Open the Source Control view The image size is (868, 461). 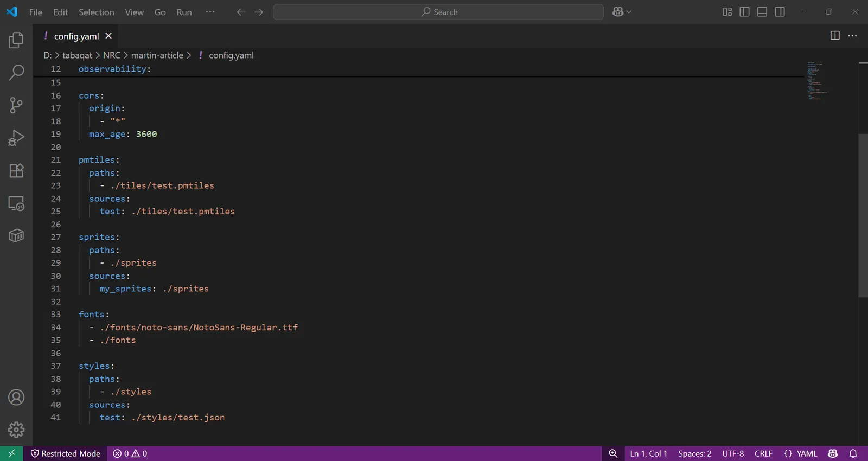16,105
